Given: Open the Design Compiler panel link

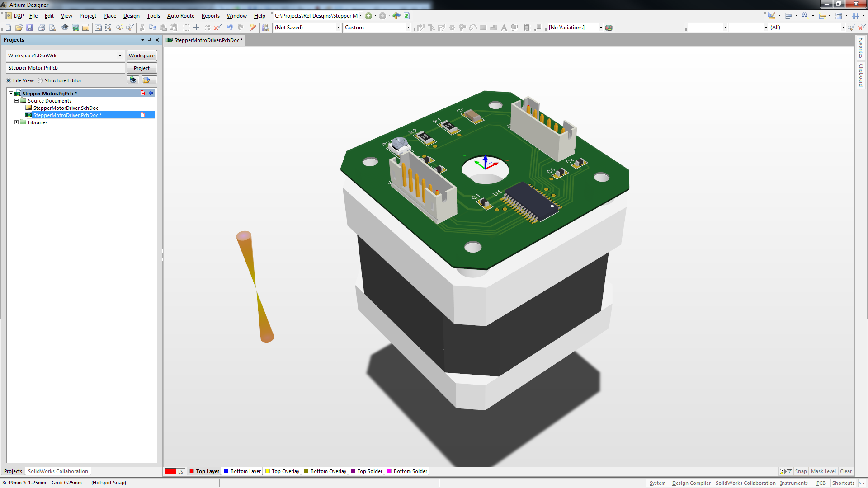Looking at the screenshot, I should (x=691, y=483).
